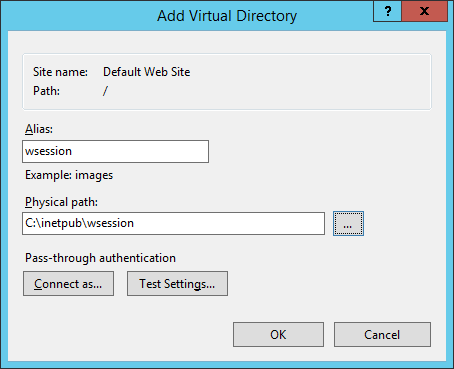Click the slash path value
Viewport: 454px width, 369px height.
[x=105, y=91]
